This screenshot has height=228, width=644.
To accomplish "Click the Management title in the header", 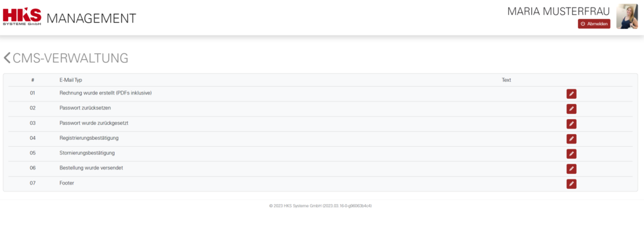I will tap(91, 18).
